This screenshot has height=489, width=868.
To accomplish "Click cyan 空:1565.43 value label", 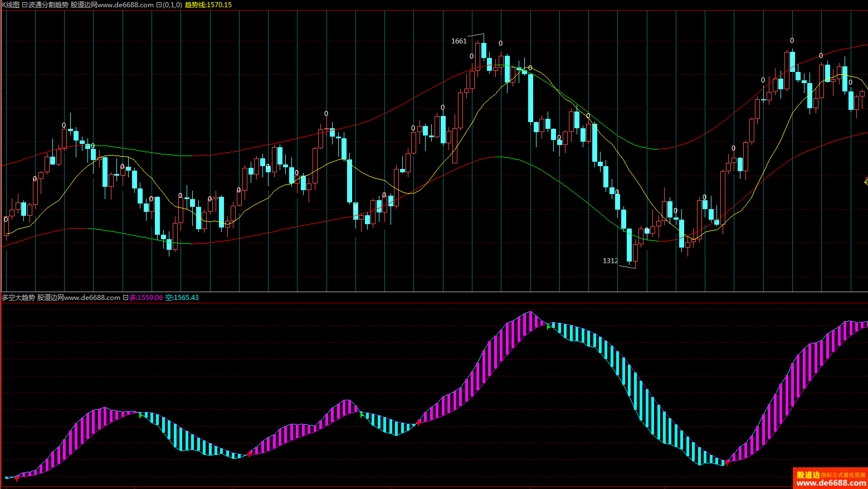I will click(x=182, y=298).
